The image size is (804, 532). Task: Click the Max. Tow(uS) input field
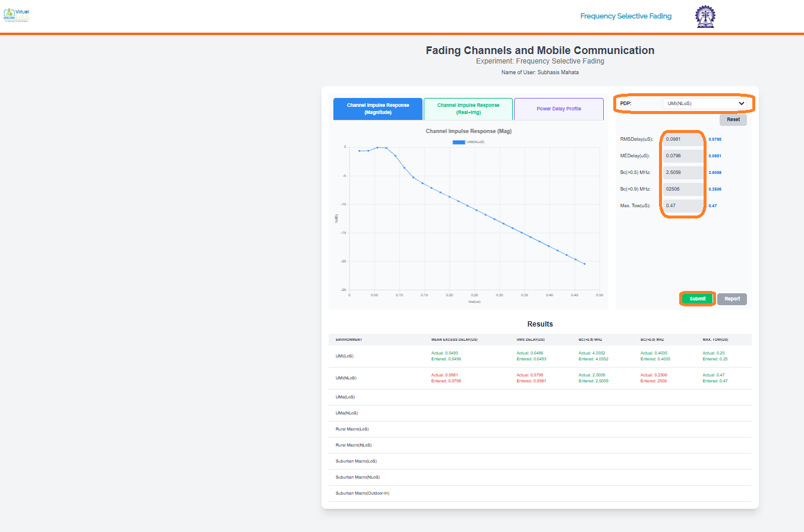pyautogui.click(x=683, y=206)
